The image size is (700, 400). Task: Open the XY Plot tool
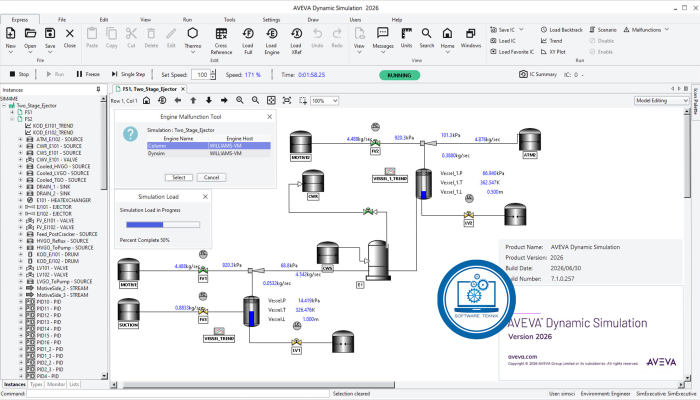pos(553,52)
